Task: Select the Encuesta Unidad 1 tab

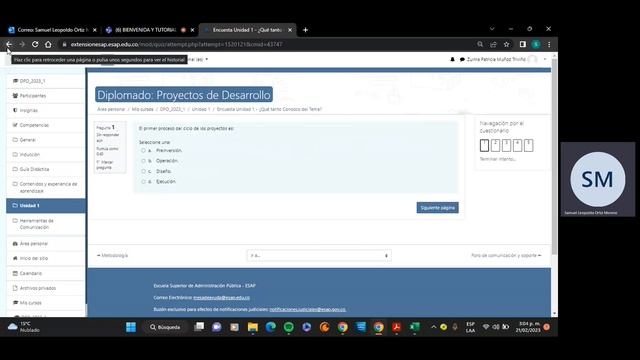Action: 248,30
